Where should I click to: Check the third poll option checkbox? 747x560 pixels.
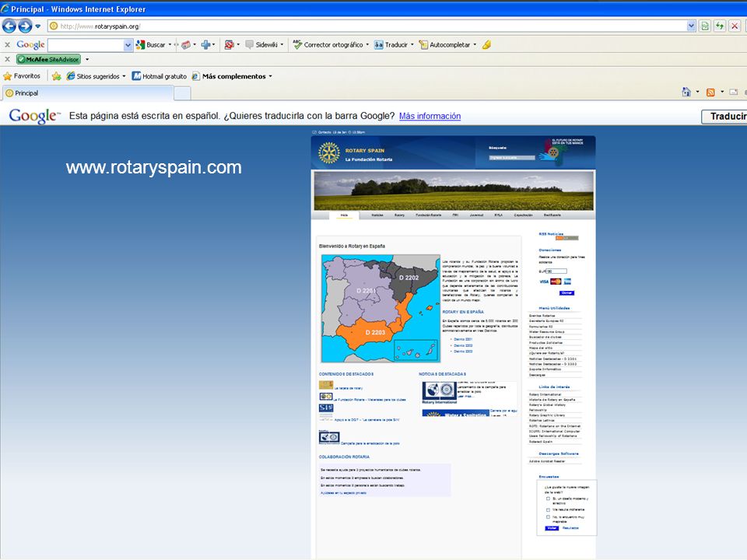coord(548,516)
